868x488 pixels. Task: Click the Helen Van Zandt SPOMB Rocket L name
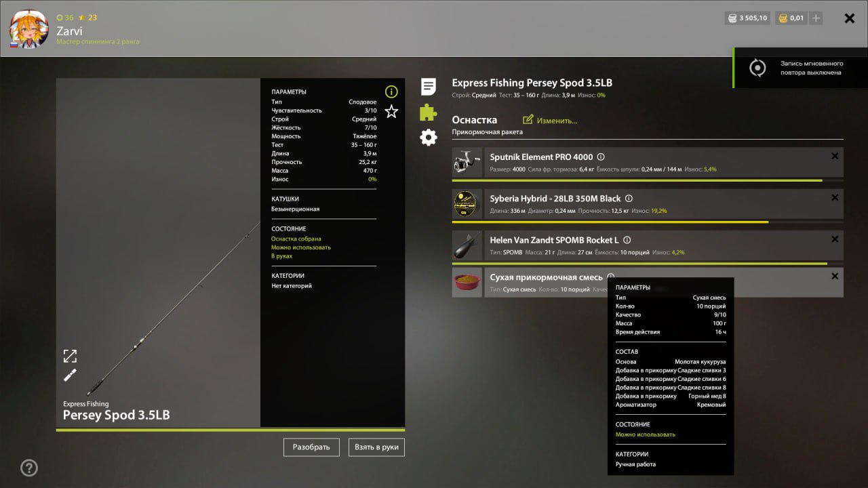tap(554, 240)
